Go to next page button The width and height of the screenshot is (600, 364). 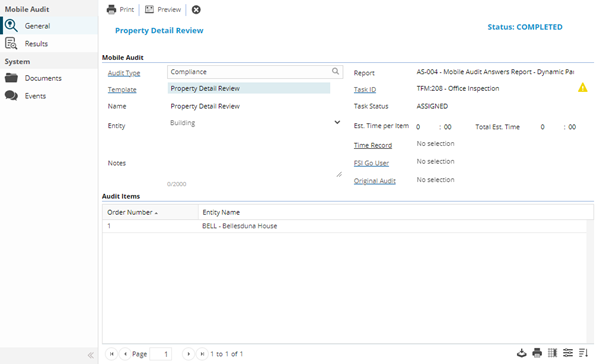[x=188, y=354]
